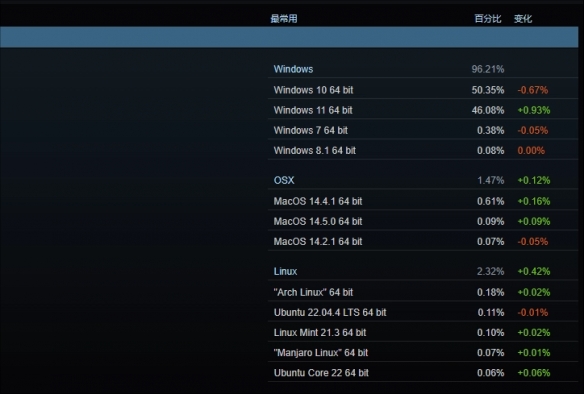Select the Ubuntu Core 22 64 bit row
The image size is (584, 394).
(x=423, y=372)
